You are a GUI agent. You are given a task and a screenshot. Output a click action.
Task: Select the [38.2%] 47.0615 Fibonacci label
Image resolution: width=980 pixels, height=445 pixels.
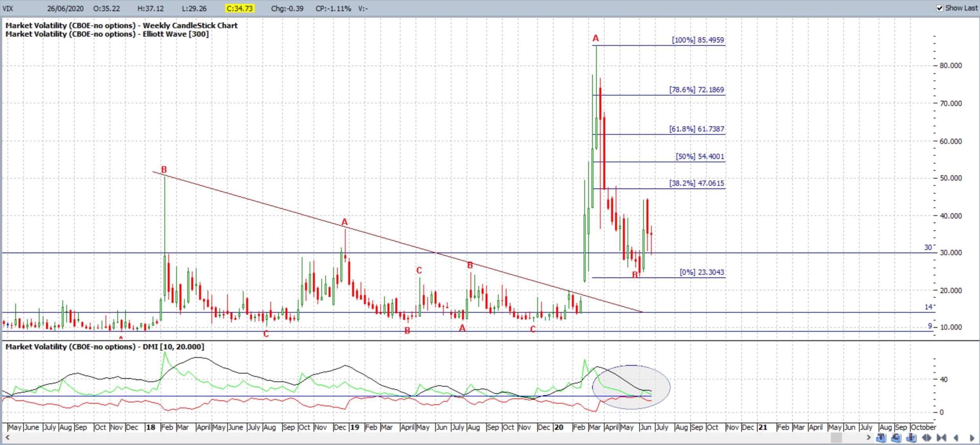[x=697, y=183]
